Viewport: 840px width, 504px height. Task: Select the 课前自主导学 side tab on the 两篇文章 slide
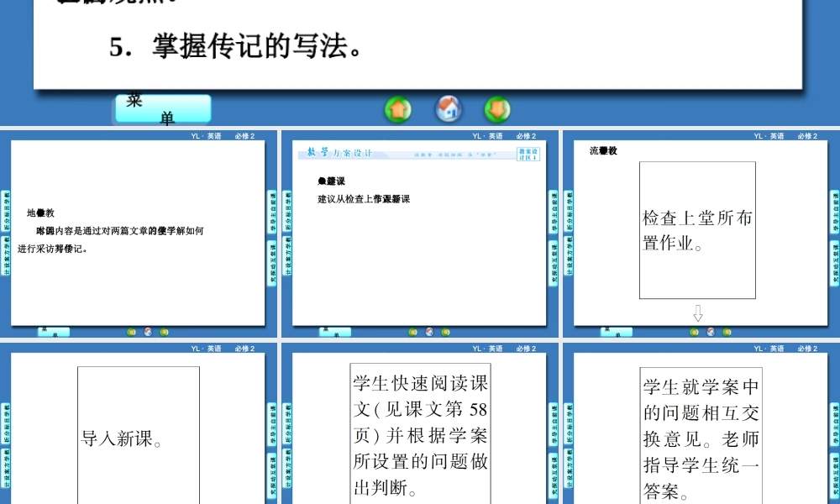pos(272,211)
